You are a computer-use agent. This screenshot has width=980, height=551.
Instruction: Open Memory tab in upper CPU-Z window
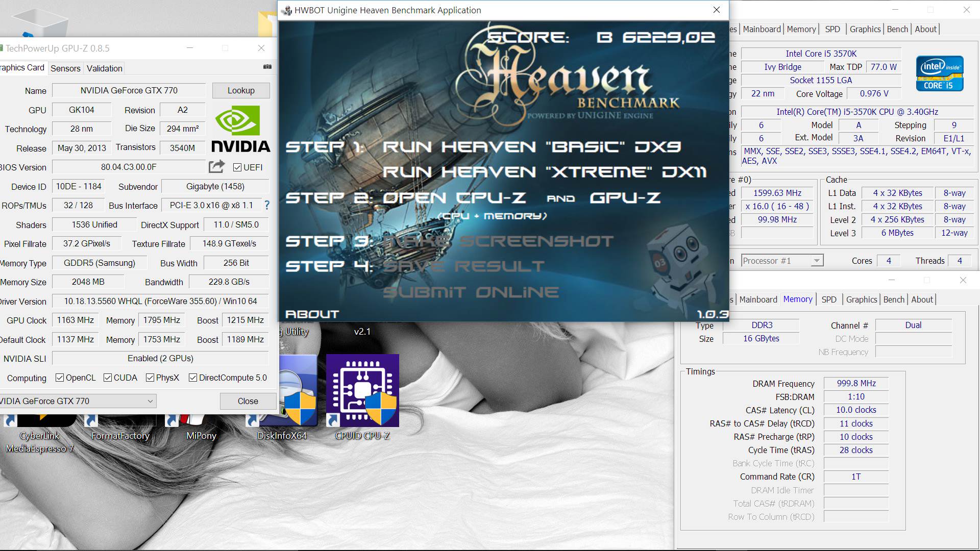(x=801, y=29)
